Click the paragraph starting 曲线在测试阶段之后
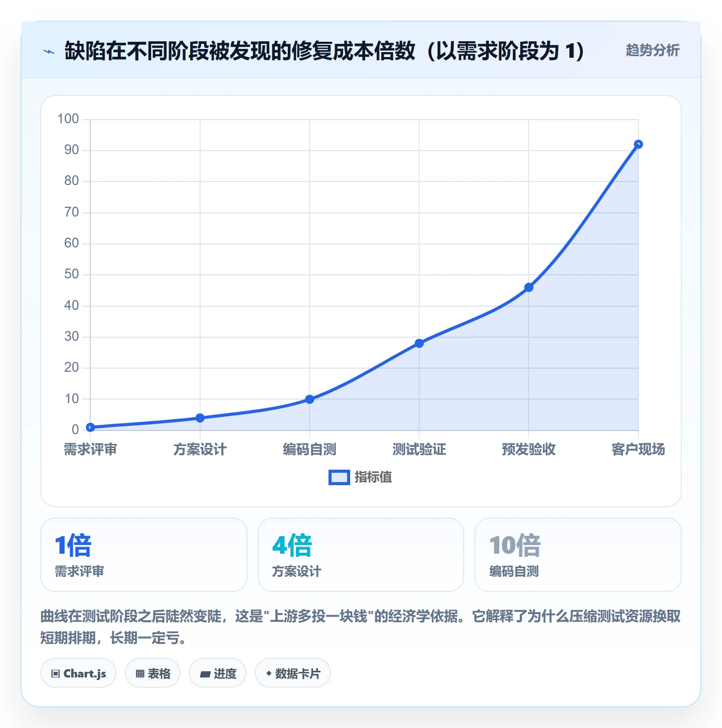722x728 pixels. 361,627
